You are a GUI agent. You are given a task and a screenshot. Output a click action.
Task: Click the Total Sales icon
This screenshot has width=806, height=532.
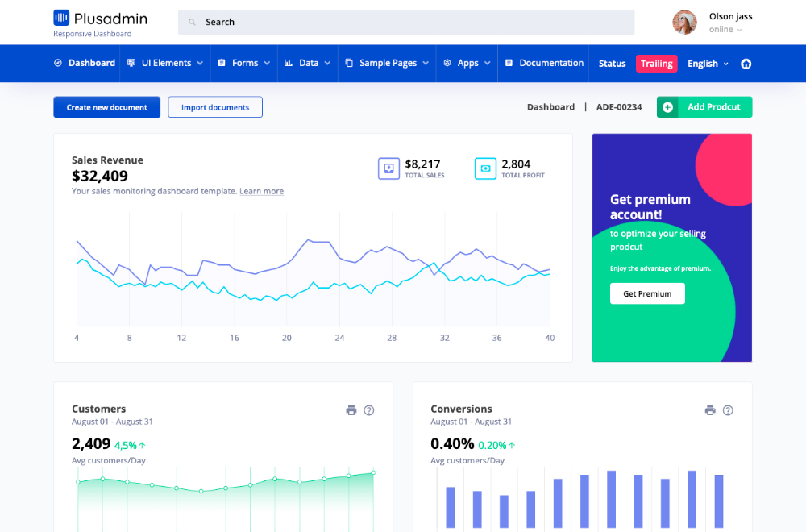[389, 168]
